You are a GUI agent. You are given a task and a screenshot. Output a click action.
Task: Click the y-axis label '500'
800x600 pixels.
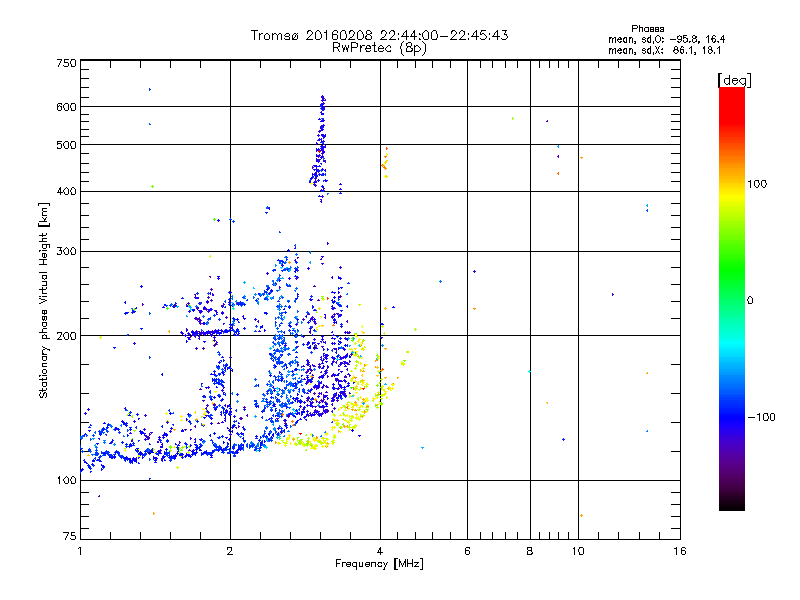(x=66, y=145)
